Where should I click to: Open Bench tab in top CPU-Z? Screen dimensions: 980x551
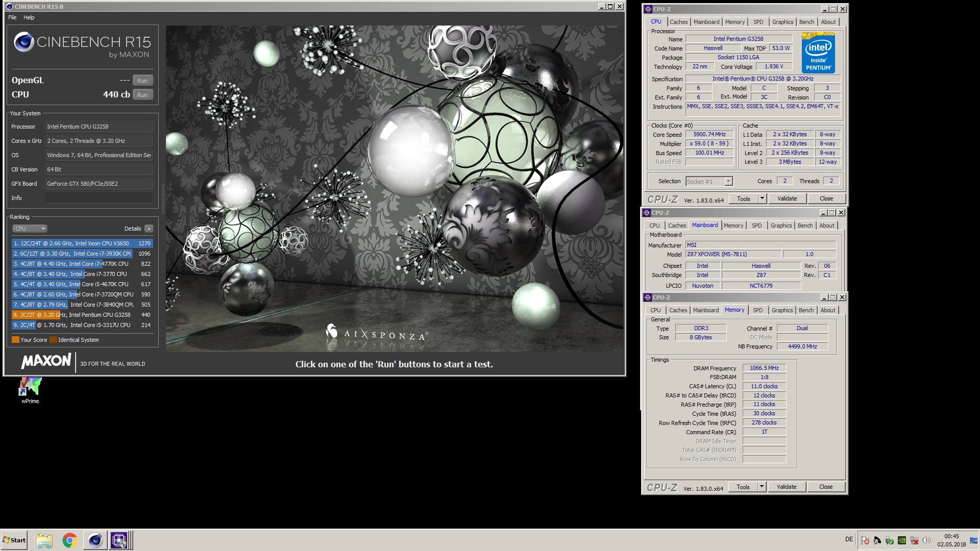pyautogui.click(x=806, y=22)
